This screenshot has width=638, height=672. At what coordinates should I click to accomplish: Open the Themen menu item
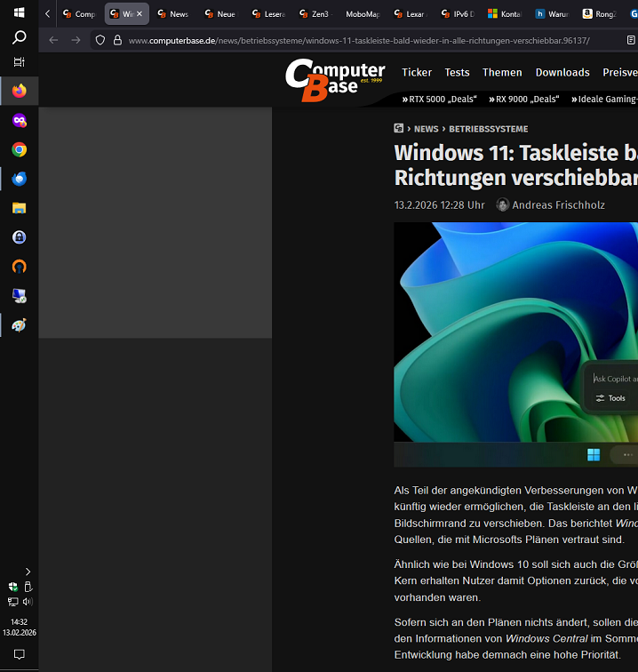click(x=502, y=72)
